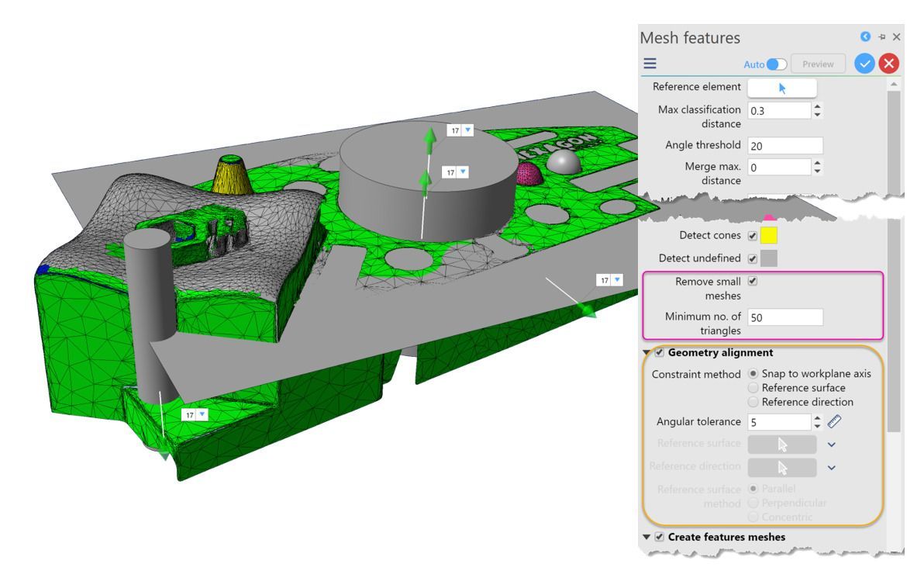Open the 17 dropdown on the plane right edge
924x578 pixels.
[x=617, y=279]
